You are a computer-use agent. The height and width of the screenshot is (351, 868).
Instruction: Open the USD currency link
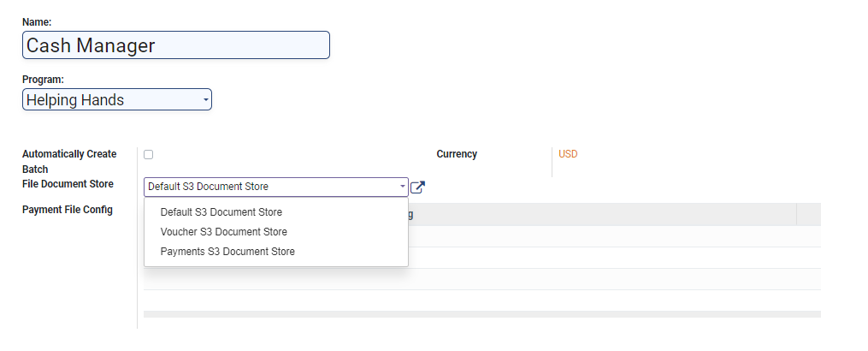click(568, 154)
